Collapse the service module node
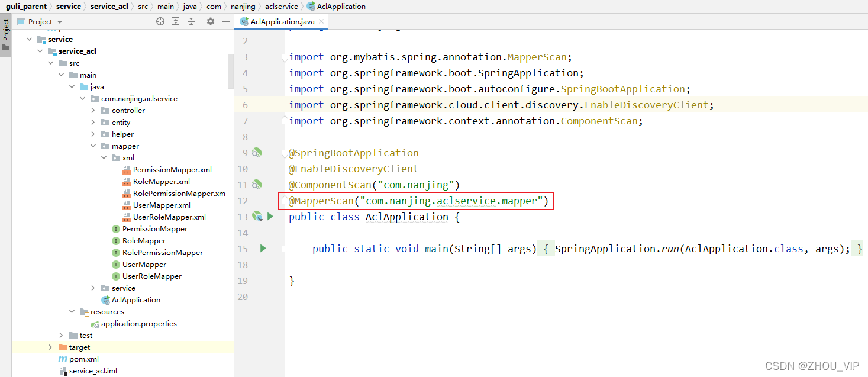Image resolution: width=868 pixels, height=377 pixels. click(29, 40)
